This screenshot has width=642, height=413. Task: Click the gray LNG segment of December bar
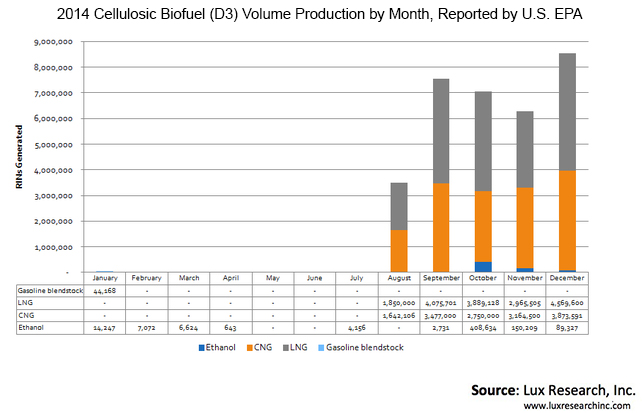(x=567, y=112)
